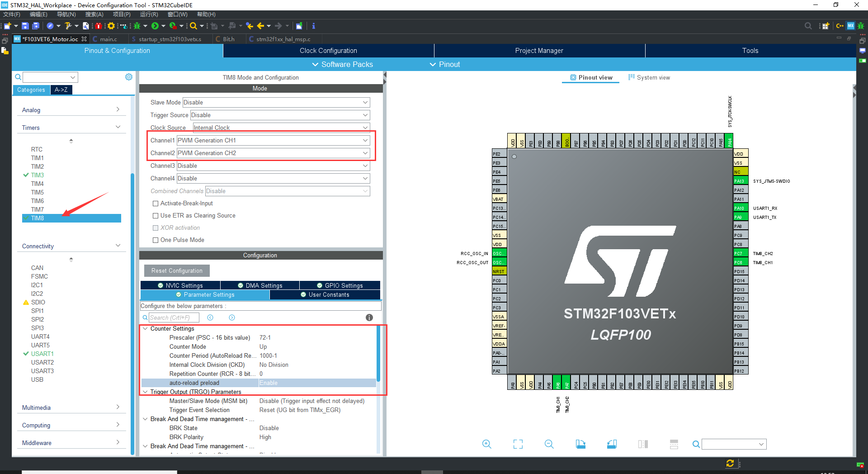Click the New file icon in the toolbar
The width and height of the screenshot is (868, 474).
click(8, 26)
